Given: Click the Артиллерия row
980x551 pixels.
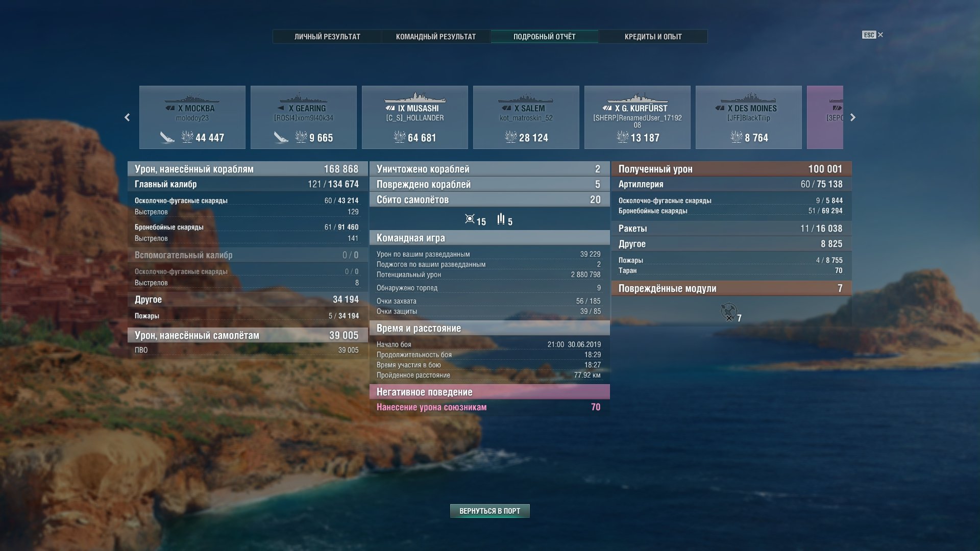Looking at the screenshot, I should (731, 184).
